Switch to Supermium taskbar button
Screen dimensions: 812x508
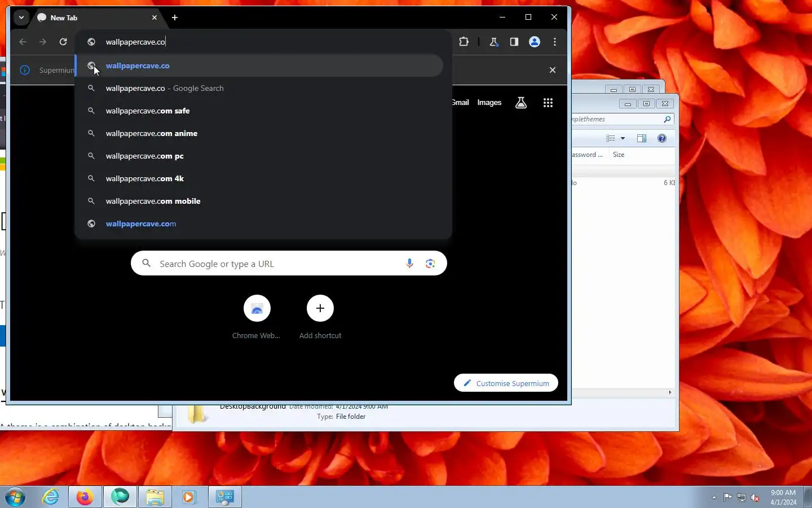pos(120,497)
